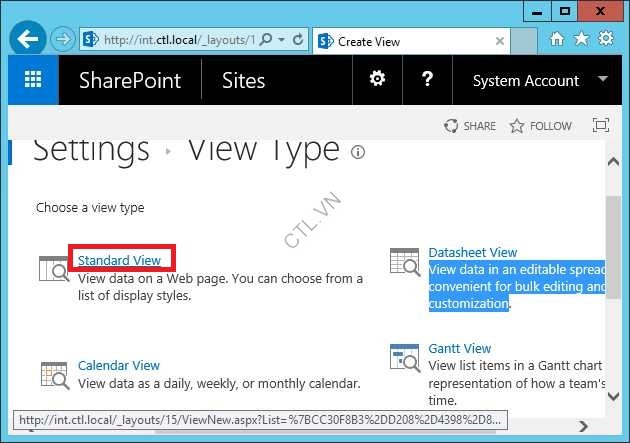
Task: Open the Calendar View link
Action: coord(118,366)
